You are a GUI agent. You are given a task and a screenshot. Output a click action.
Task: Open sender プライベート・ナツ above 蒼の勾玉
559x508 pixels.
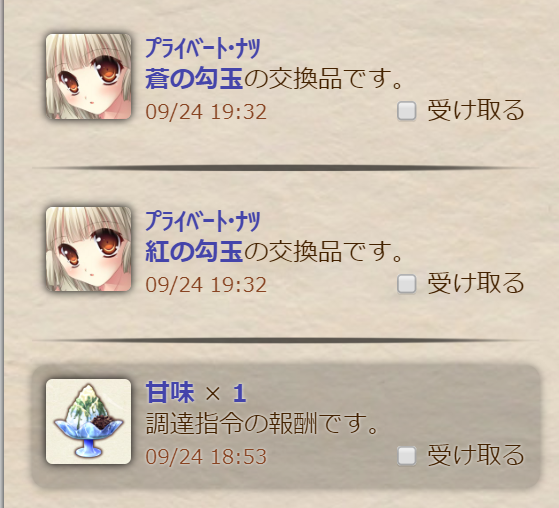[x=203, y=48]
